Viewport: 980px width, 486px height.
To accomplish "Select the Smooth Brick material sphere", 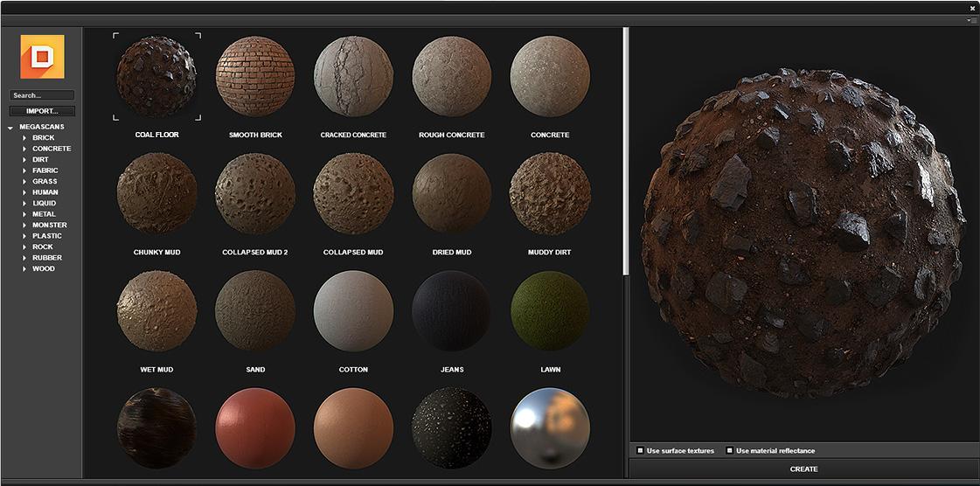I will pos(255,76).
